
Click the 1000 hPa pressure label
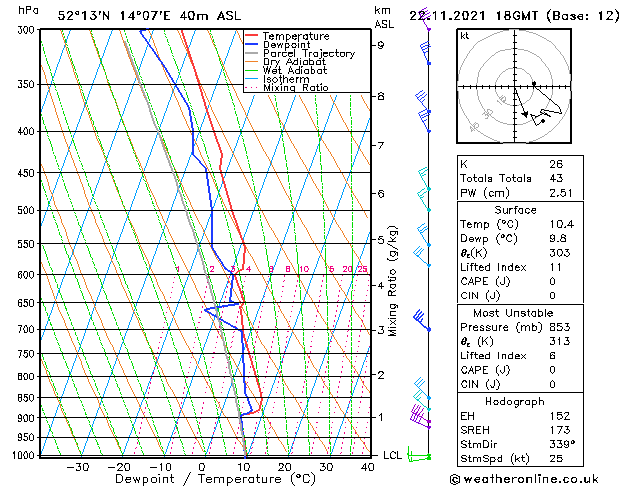(x=24, y=456)
